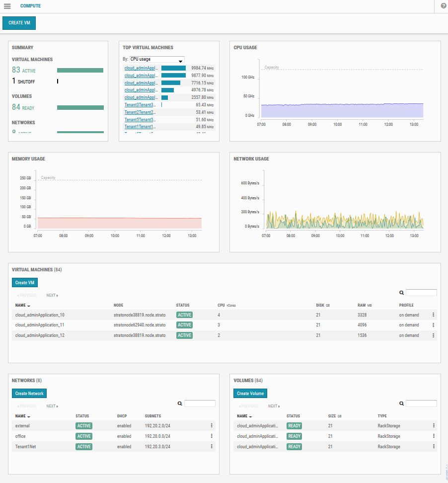Screen dimensions: 448x483
Task: Go to NEXT page of volumes
Action: (x=274, y=406)
